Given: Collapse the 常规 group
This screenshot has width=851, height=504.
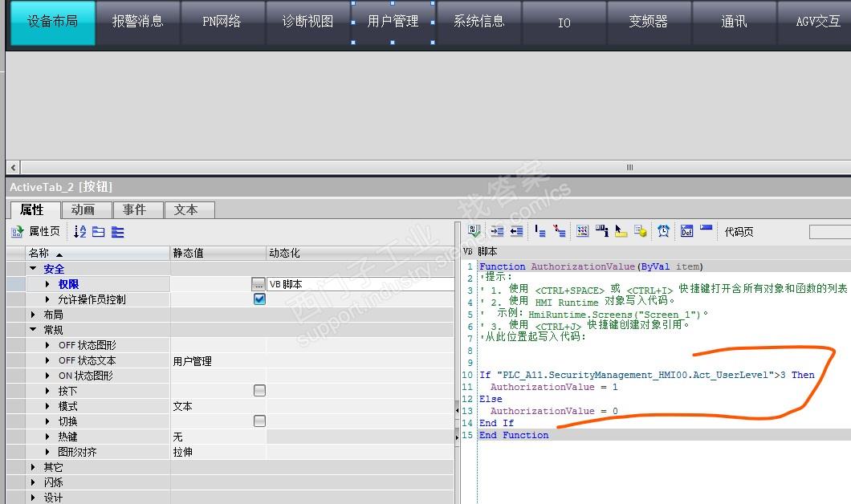Looking at the screenshot, I should pos(33,329).
